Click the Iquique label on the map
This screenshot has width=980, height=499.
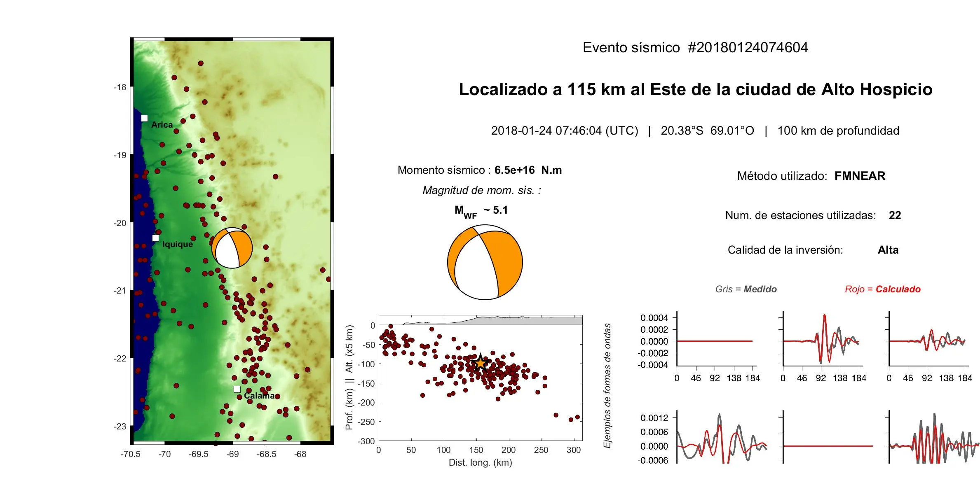[178, 244]
